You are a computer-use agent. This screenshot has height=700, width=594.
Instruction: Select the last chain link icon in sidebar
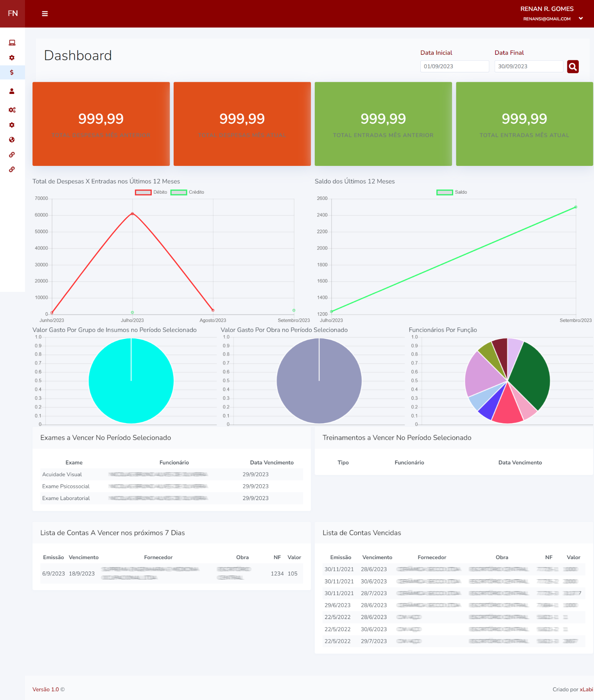pyautogui.click(x=12, y=169)
